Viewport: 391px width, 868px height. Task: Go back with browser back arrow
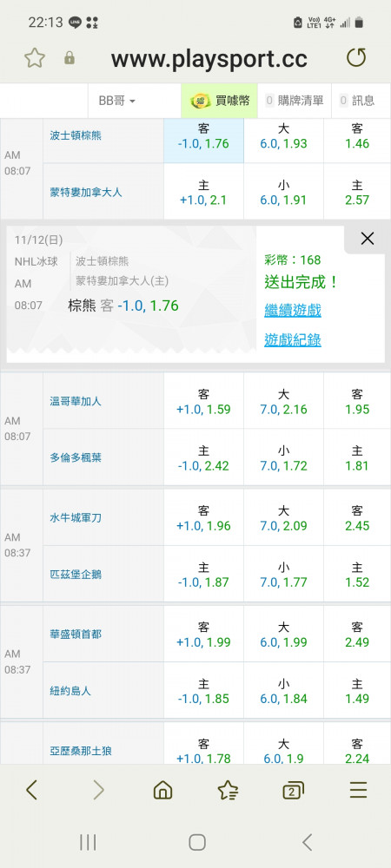point(31,790)
